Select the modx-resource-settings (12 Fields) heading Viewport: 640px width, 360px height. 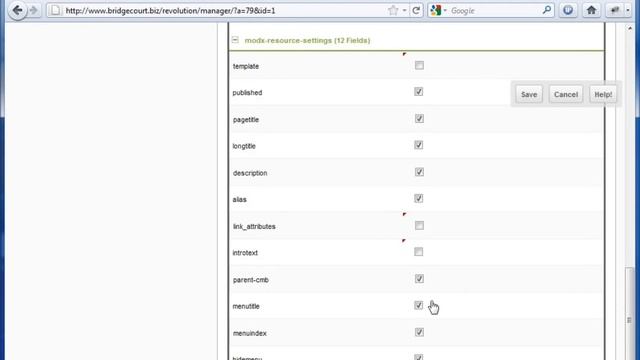(307, 40)
